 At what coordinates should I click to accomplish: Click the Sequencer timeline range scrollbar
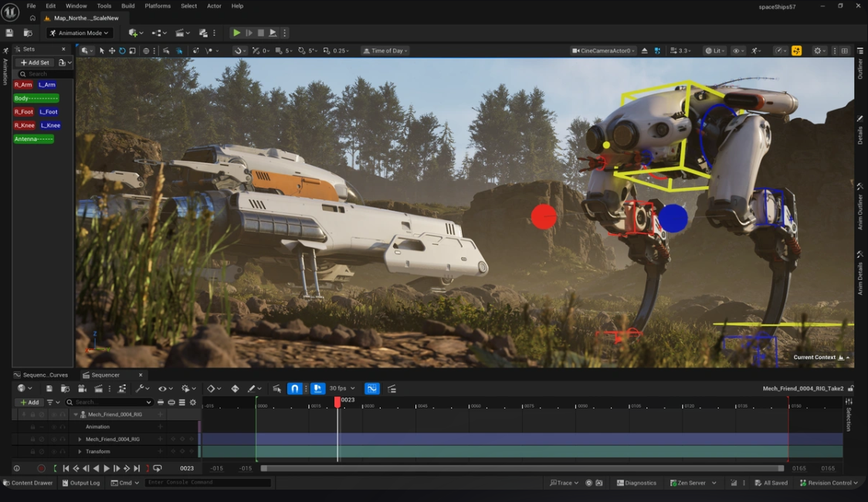pos(523,469)
